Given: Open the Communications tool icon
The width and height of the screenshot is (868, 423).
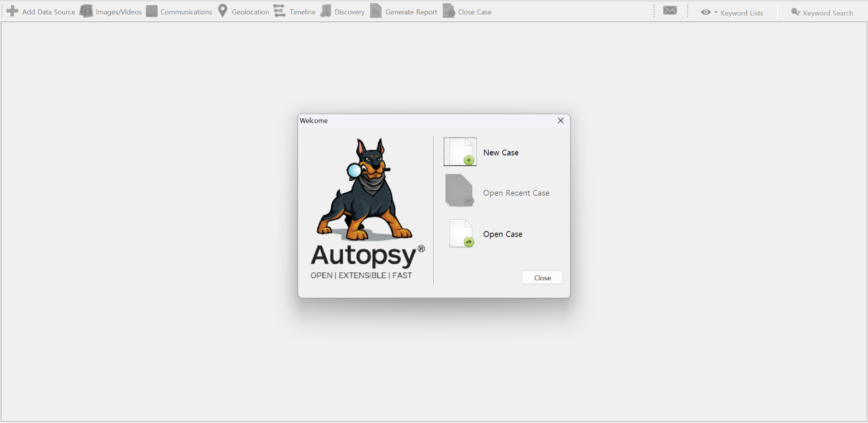Looking at the screenshot, I should tap(152, 11).
